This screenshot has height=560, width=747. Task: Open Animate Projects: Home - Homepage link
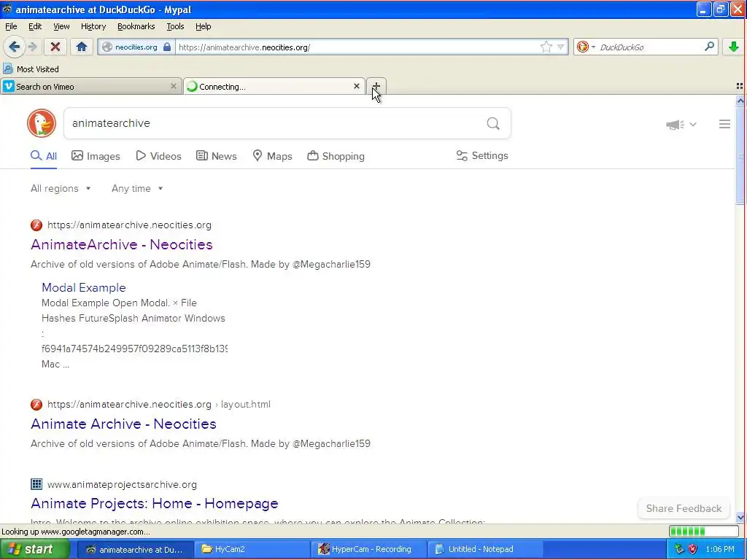[x=155, y=503]
